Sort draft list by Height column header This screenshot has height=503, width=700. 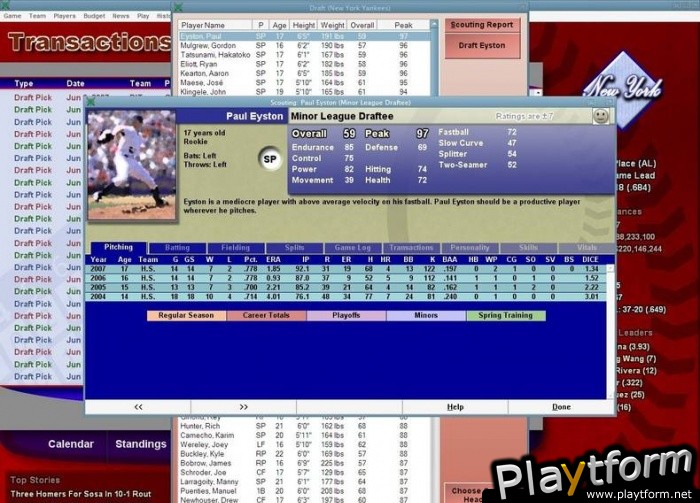[x=304, y=25]
